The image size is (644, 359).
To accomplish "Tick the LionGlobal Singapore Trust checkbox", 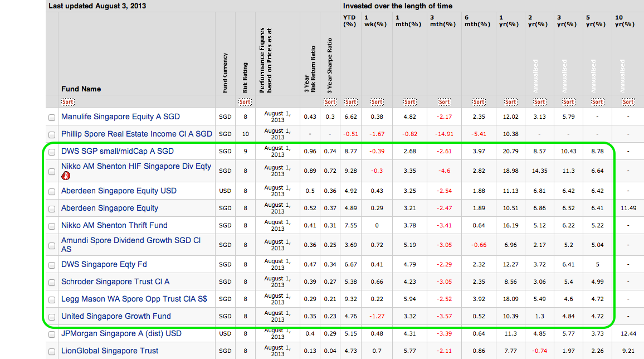I will point(52,352).
